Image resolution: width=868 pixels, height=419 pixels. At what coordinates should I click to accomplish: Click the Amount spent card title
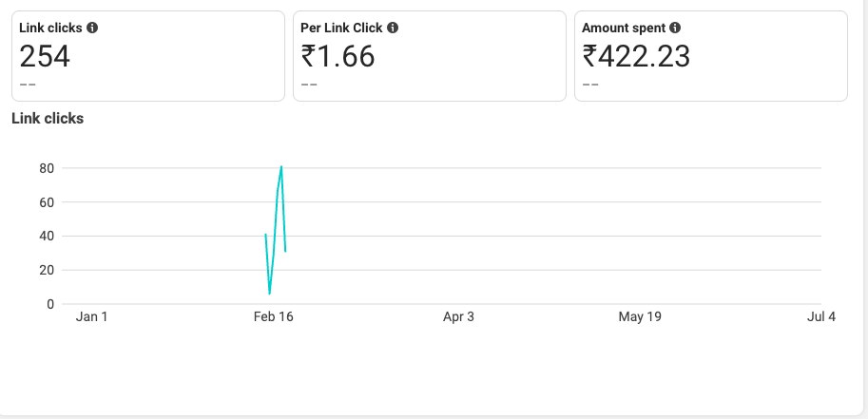[624, 28]
